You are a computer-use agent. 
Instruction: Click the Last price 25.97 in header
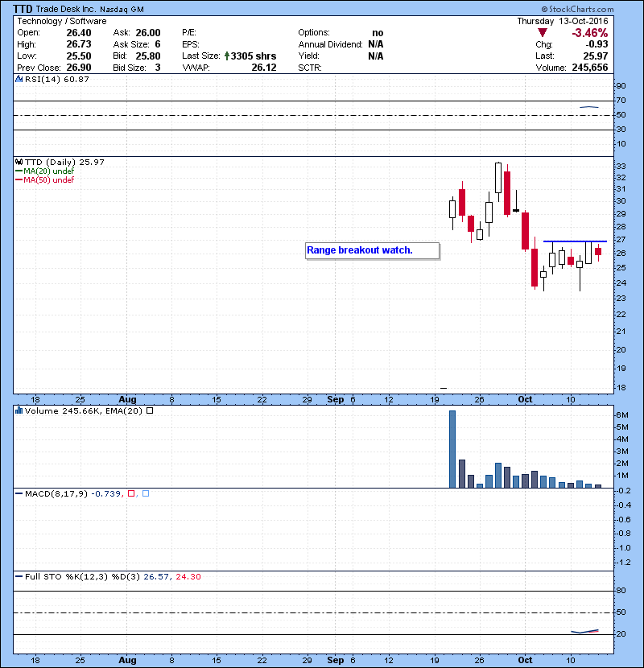pos(596,56)
